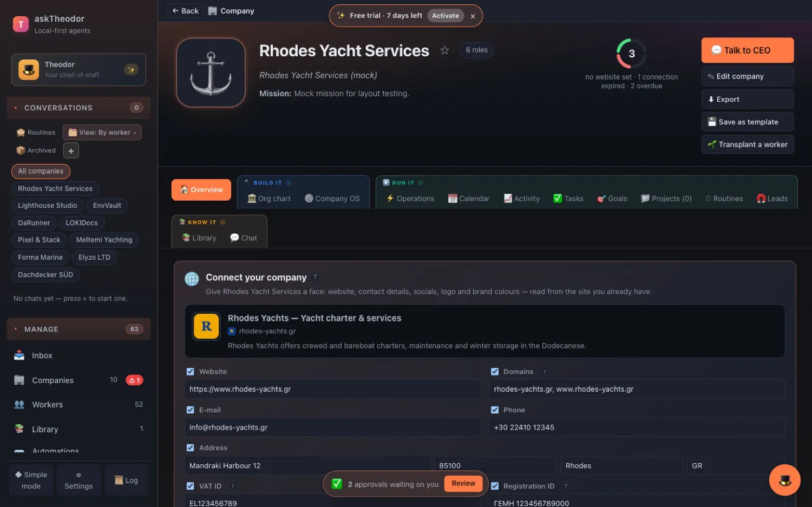
Task: Click the Talk to CEO button
Action: (x=748, y=50)
